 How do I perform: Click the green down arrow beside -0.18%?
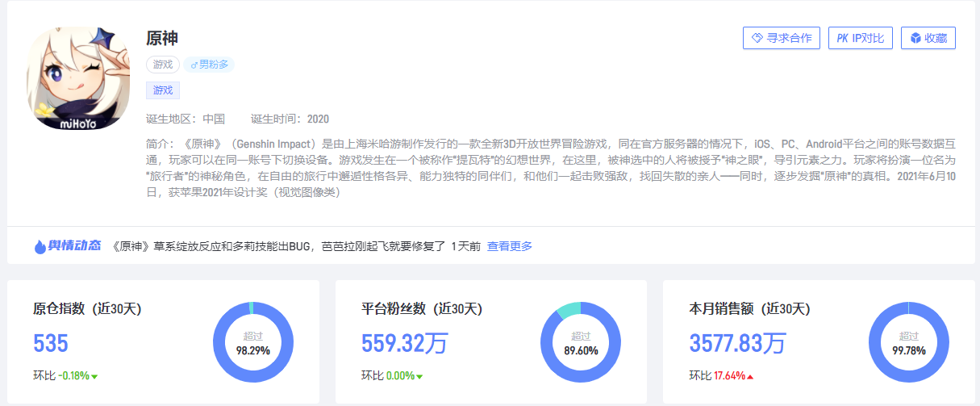click(94, 376)
